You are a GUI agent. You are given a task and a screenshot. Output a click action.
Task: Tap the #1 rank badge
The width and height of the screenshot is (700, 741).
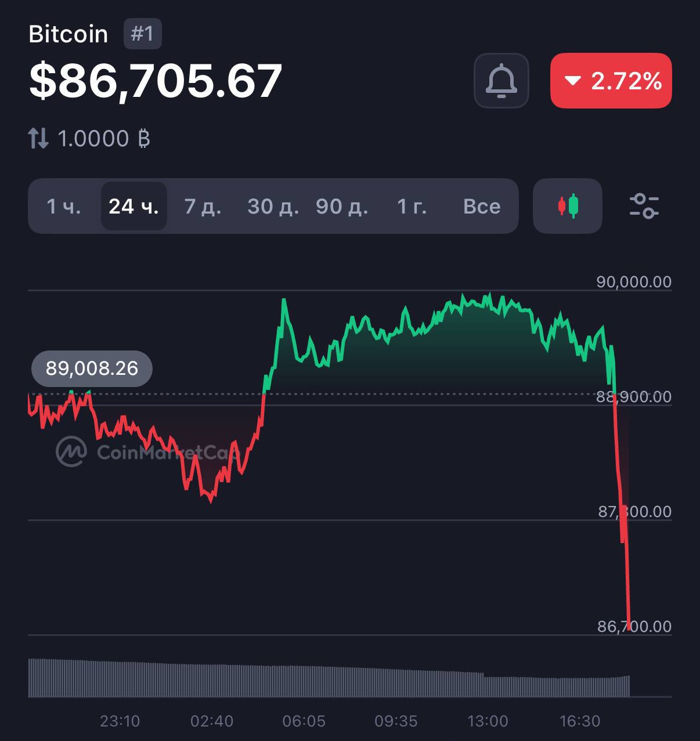(x=143, y=34)
